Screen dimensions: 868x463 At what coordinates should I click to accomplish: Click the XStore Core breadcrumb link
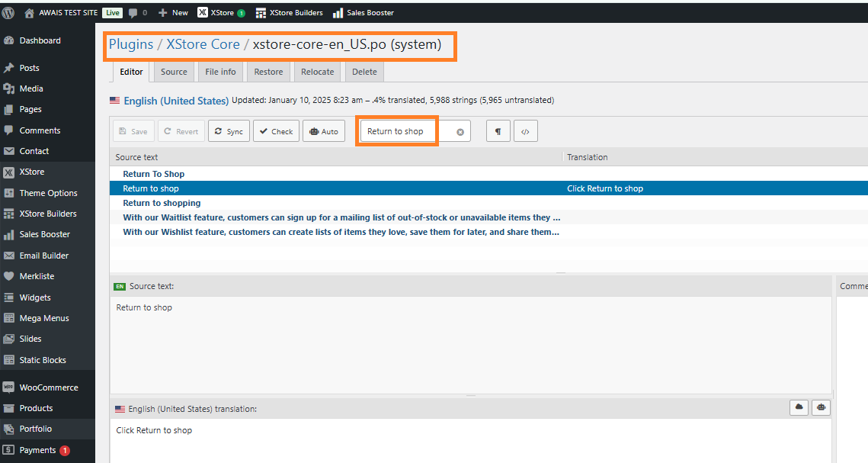point(203,44)
